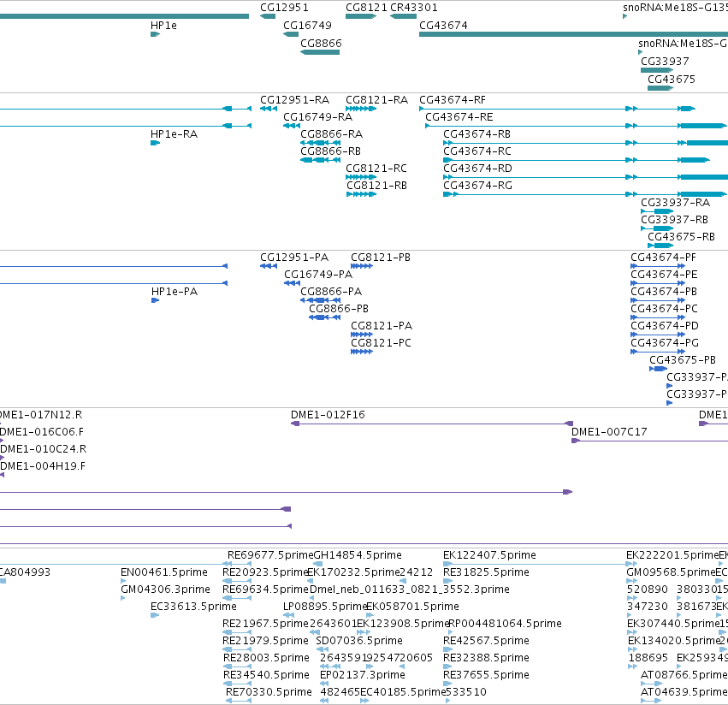Screen dimensions: 728x705
Task: Open EST RE42567.5prime label
Action: 486,641
